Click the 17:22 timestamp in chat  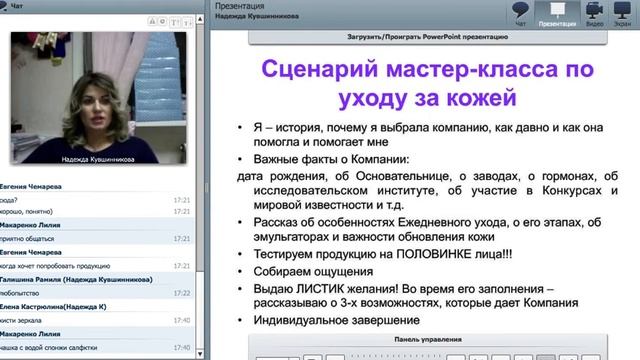[x=182, y=293]
